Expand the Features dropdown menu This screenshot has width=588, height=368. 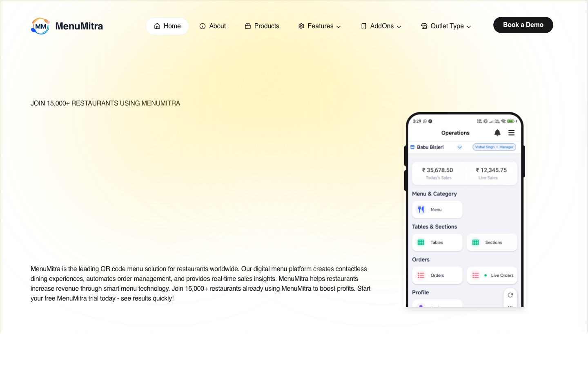pos(320,26)
